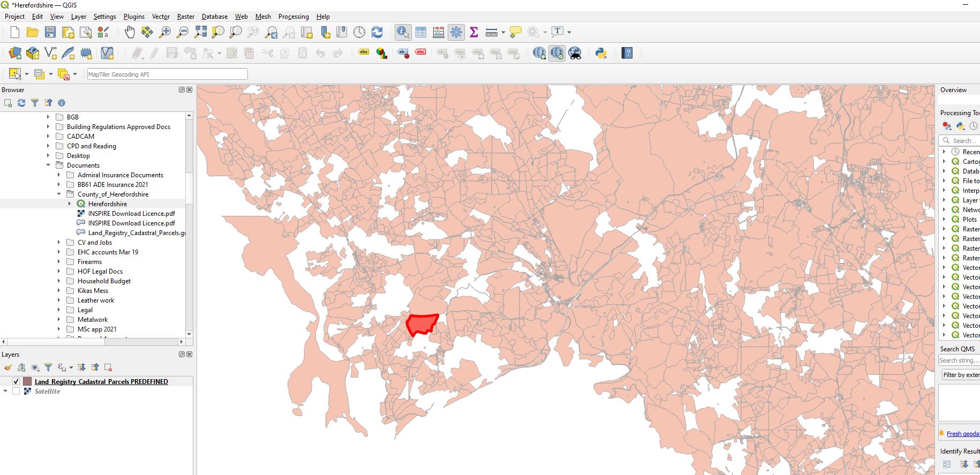Viewport: 980px width, 475px height.
Task: Save project using floppy disk icon
Action: [50, 32]
